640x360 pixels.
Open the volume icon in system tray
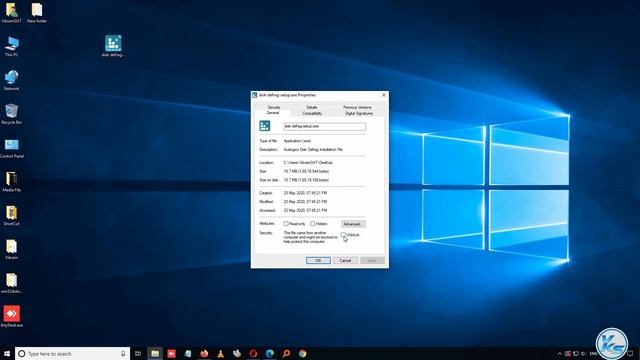click(x=583, y=353)
